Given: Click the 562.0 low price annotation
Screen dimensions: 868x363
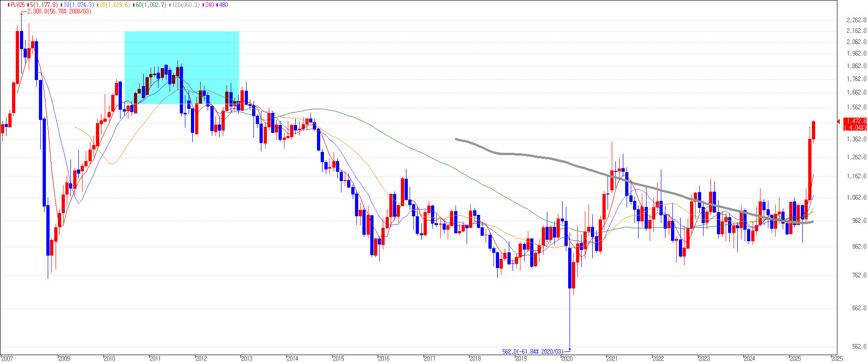Looking at the screenshot, I should 533,351.
